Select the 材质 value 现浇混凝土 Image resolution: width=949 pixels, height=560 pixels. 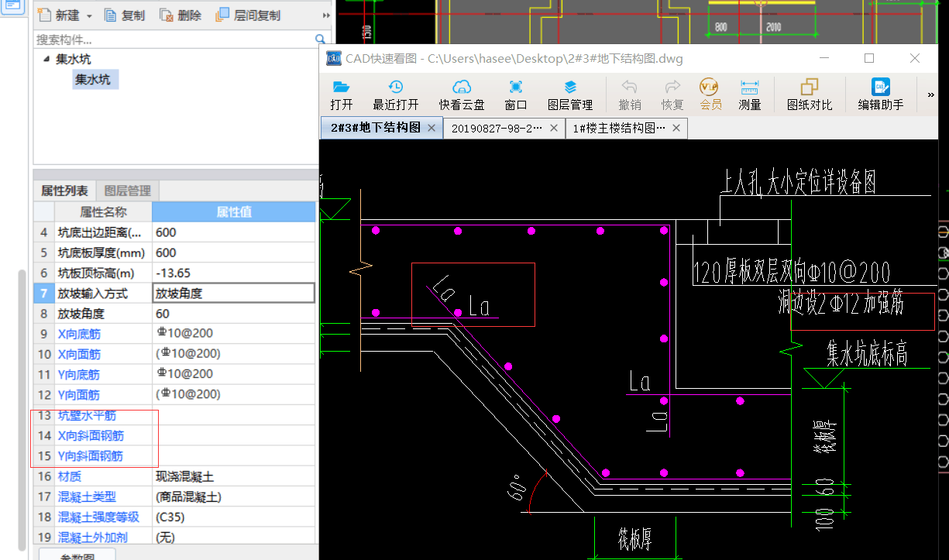pyautogui.click(x=234, y=476)
